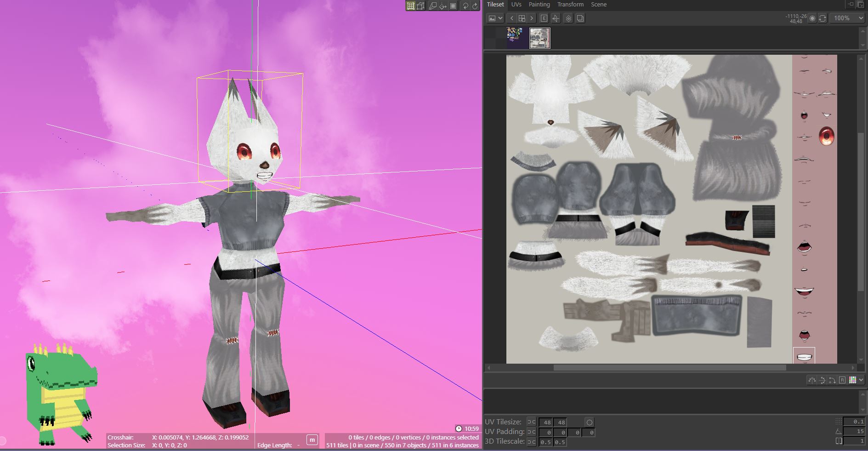This screenshot has height=451, width=868.
Task: Click the Undo arrow in viewport toolbar
Action: click(x=466, y=6)
